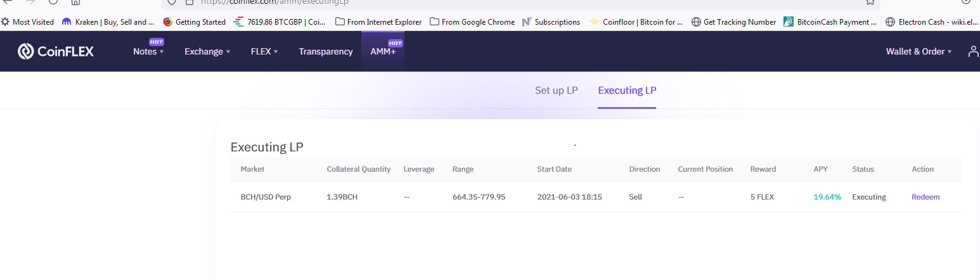Click the Action column header

[x=923, y=169]
